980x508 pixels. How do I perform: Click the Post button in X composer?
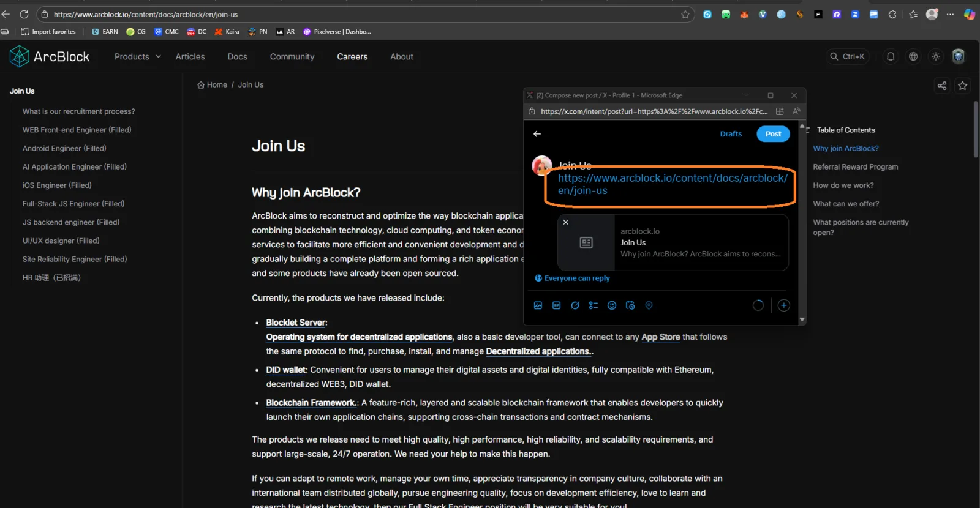click(773, 134)
